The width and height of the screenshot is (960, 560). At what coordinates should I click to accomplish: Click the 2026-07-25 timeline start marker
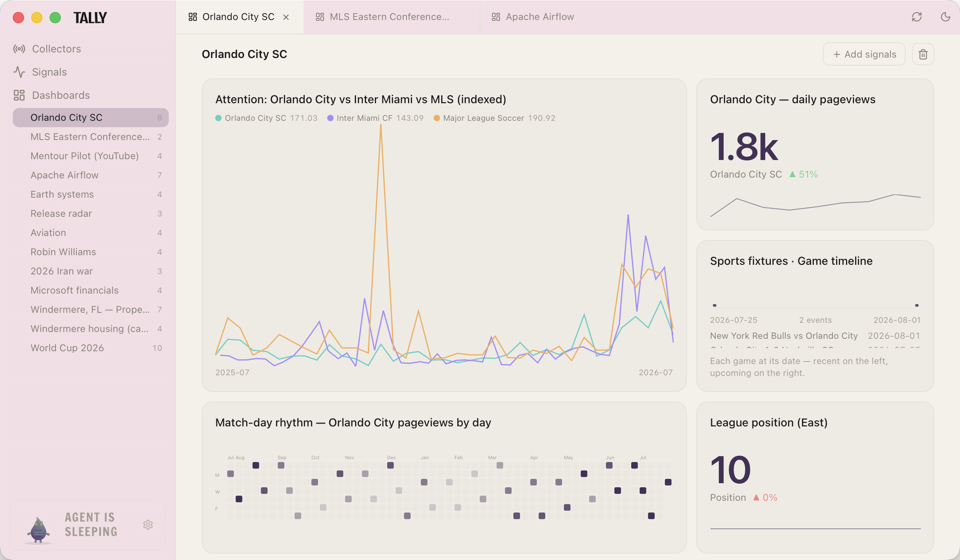point(714,306)
